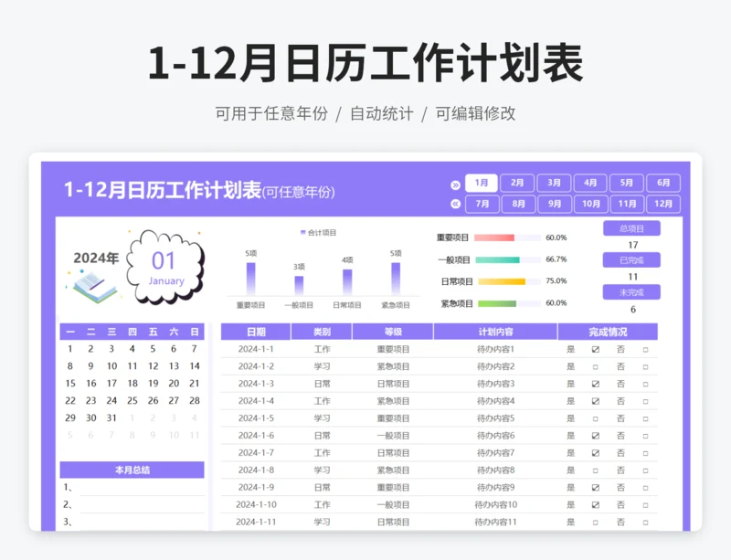Open the 4月 month tab
The width and height of the screenshot is (731, 560).
point(590,183)
